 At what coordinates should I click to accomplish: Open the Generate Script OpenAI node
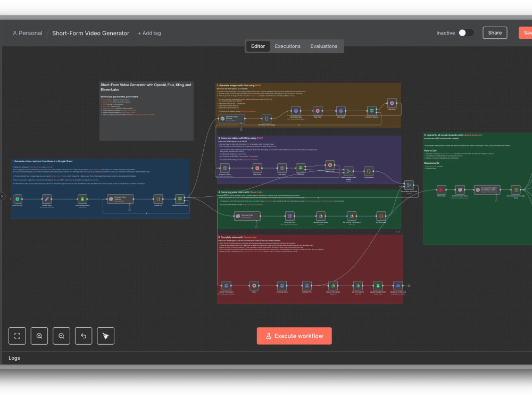[247, 216]
